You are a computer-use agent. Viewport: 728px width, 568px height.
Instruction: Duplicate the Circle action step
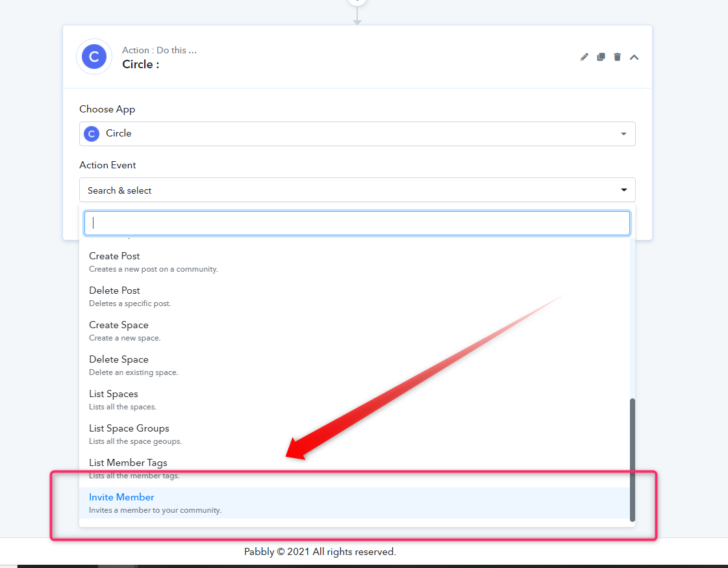point(601,57)
